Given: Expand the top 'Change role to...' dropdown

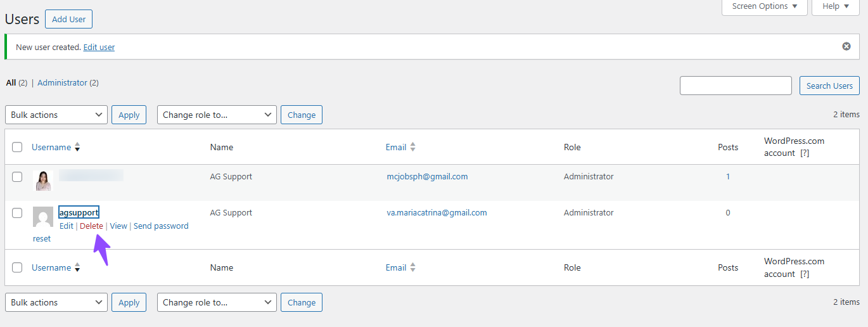Looking at the screenshot, I should [x=217, y=115].
